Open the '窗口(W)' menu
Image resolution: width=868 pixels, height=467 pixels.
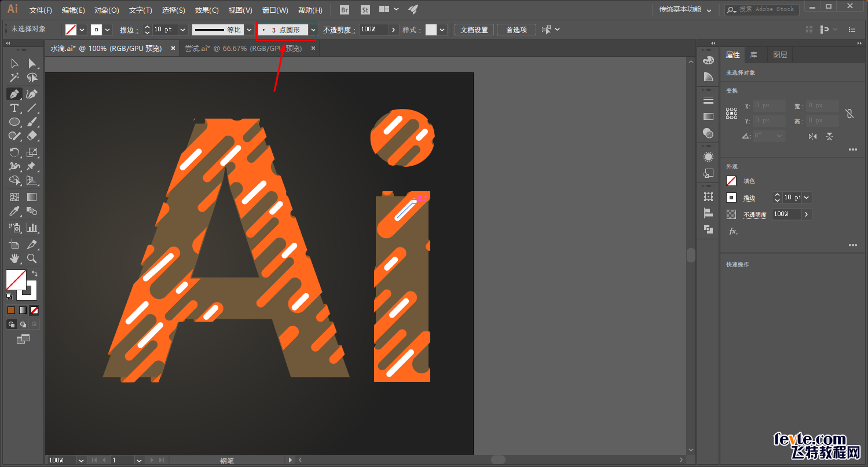pos(275,10)
